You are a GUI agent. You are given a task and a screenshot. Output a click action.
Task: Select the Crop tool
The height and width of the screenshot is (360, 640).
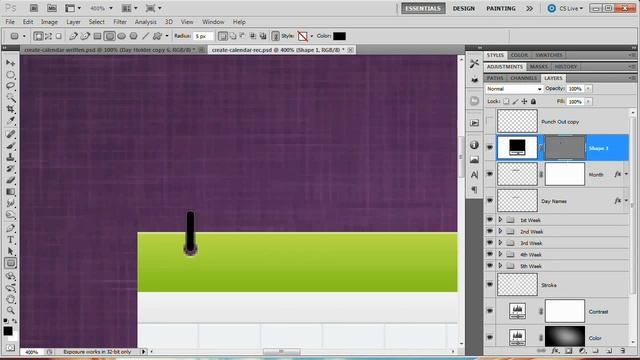(11, 109)
